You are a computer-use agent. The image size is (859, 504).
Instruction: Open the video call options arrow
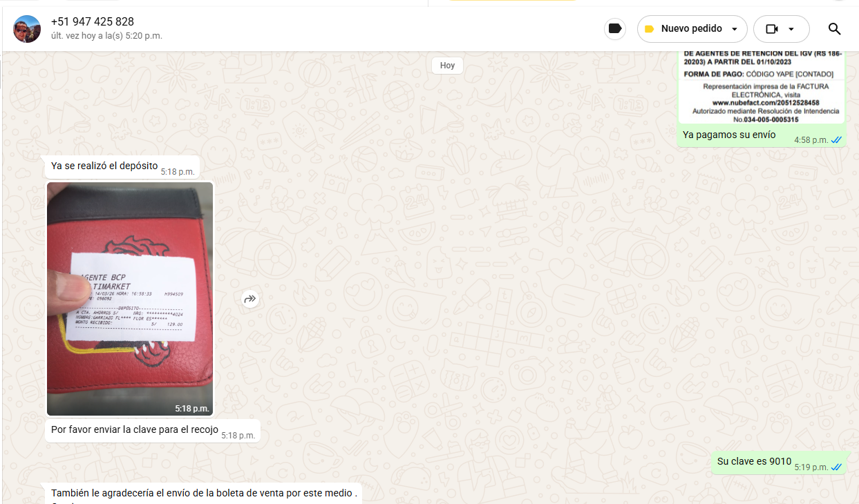(791, 29)
